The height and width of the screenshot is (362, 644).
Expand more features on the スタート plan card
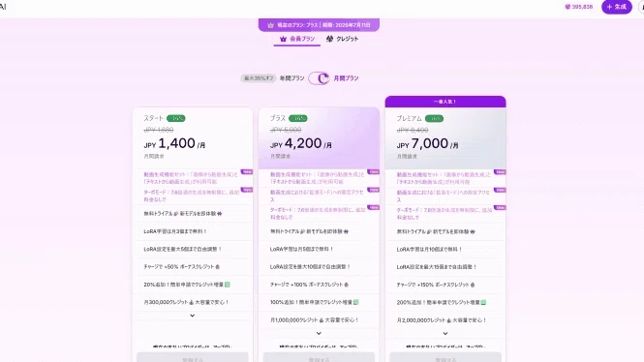pos(192,316)
